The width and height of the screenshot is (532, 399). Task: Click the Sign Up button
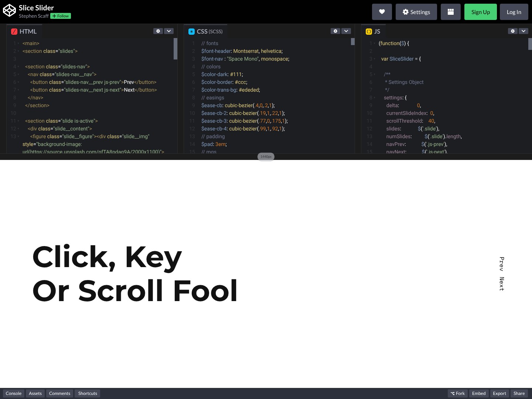tap(480, 12)
